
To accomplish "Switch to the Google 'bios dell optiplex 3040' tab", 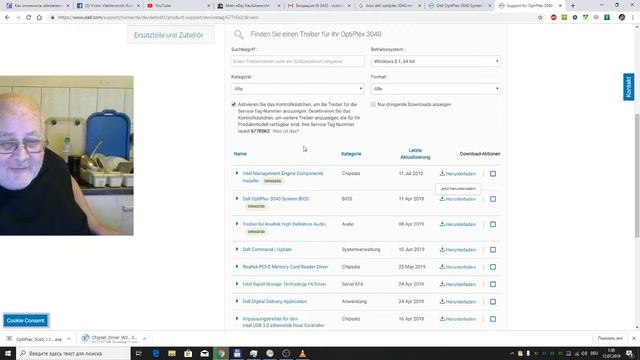I will [x=389, y=6].
